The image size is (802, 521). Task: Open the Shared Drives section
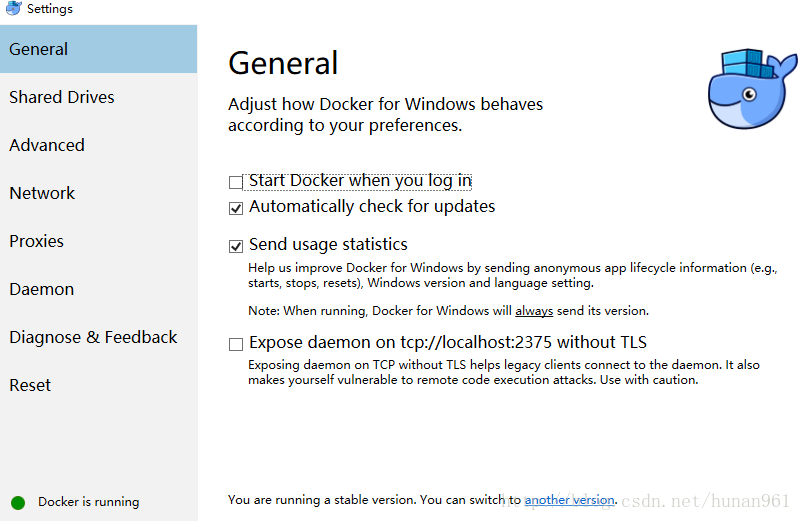[62, 97]
